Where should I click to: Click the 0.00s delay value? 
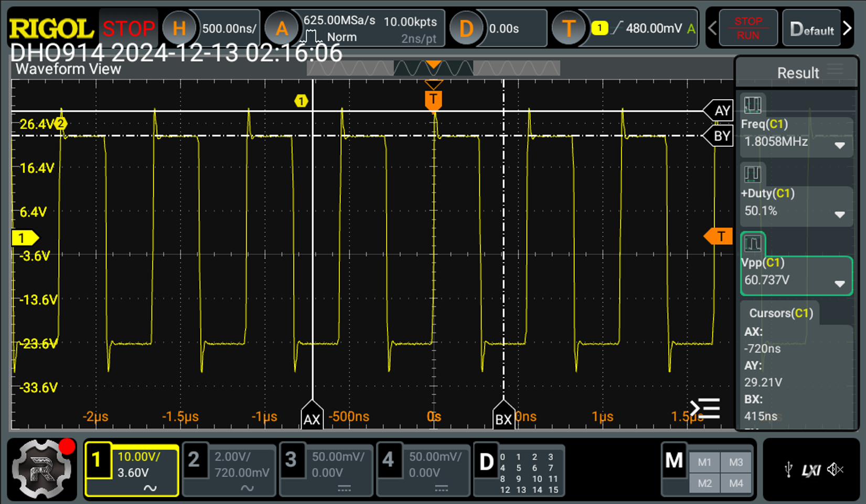click(x=504, y=28)
